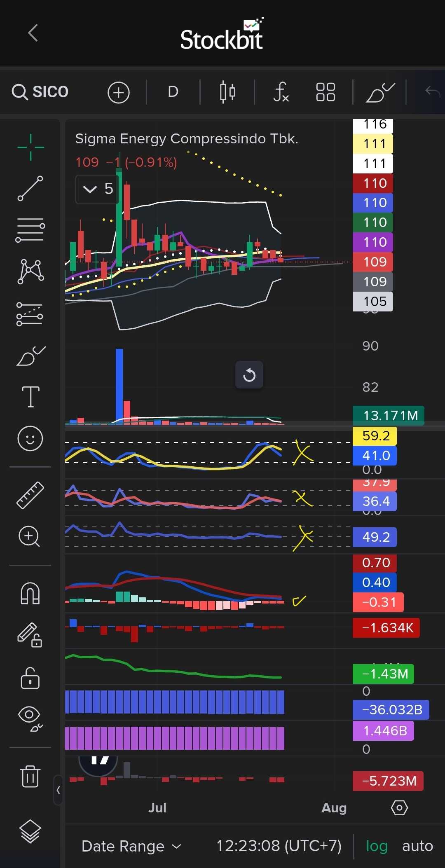Open the emoji sticker tool

tap(30, 438)
